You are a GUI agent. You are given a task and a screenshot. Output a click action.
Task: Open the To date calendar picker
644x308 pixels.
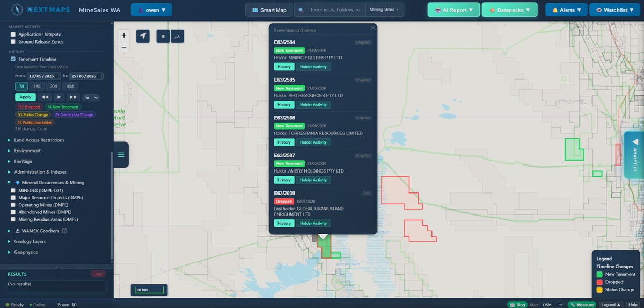pos(99,76)
